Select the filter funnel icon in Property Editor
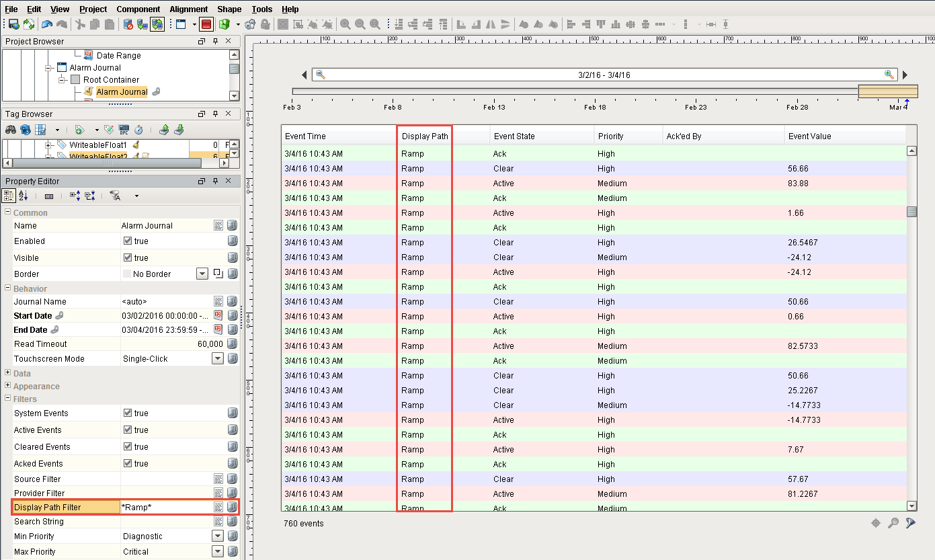Viewport: 935px width, 560px height. [x=116, y=195]
